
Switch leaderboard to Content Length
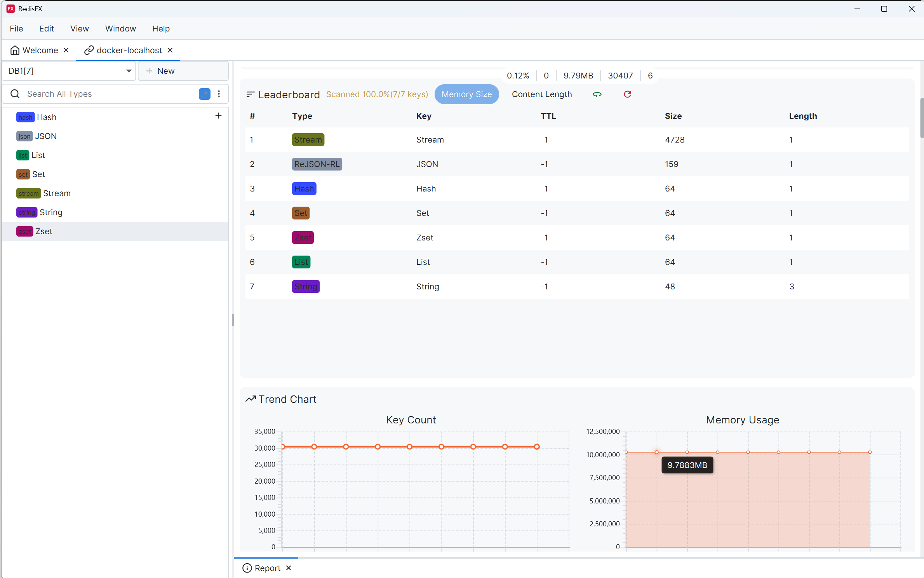point(541,94)
